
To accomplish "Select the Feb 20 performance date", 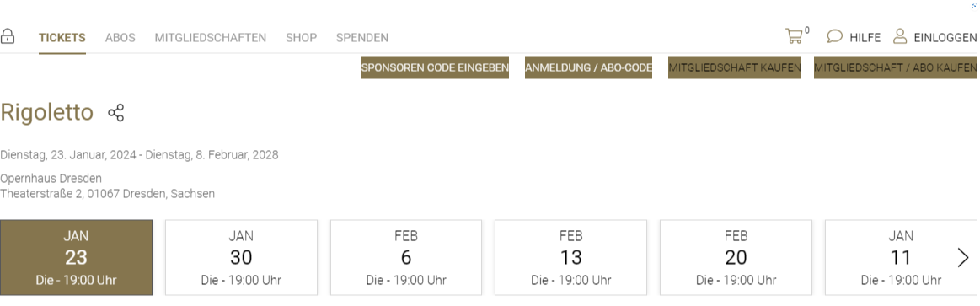I will point(736,257).
